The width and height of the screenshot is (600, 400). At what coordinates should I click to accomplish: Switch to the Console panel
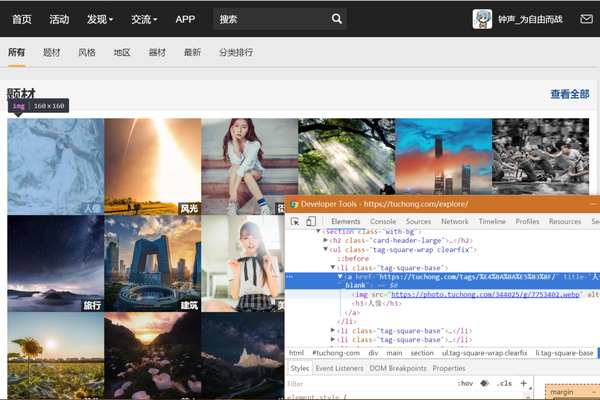pyautogui.click(x=383, y=221)
